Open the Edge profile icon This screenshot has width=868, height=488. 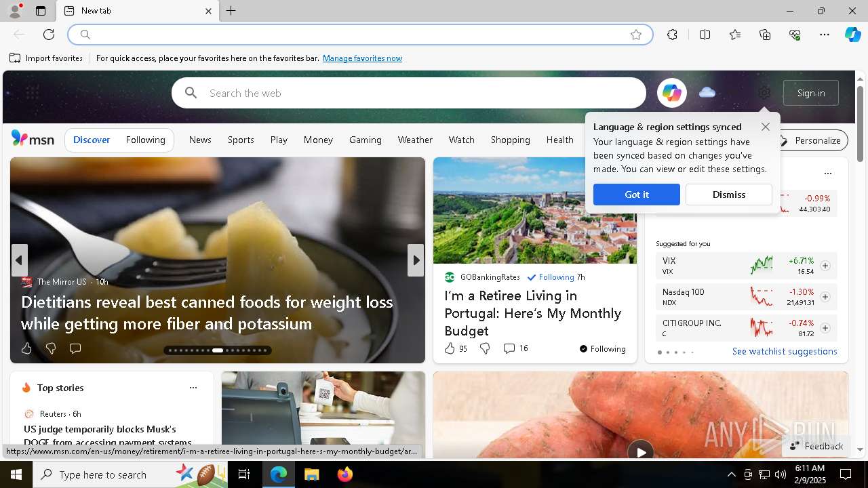click(x=14, y=11)
